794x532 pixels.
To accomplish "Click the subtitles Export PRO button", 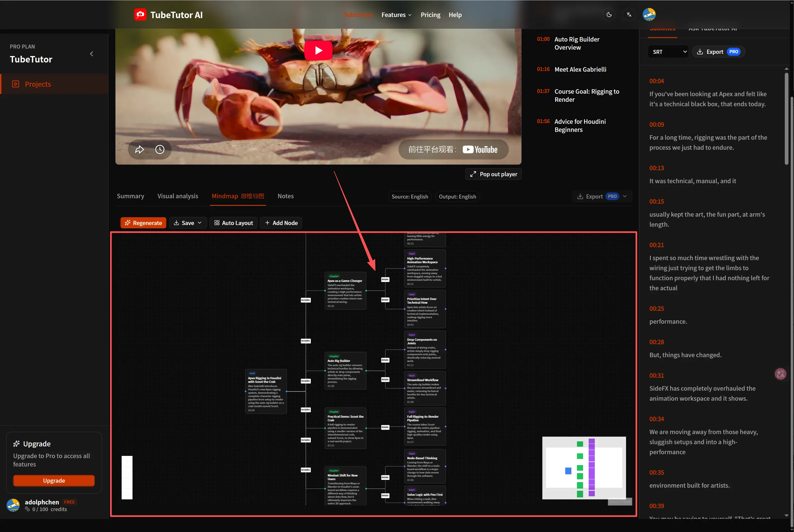I will coord(719,52).
